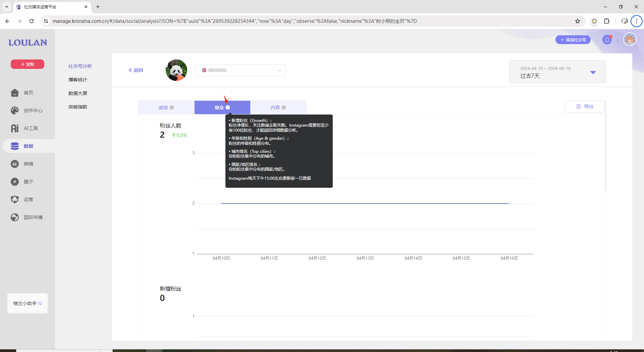Viewport: 644px width, 352px height.
Task: Bookmark this page with star icon
Action: (578, 21)
